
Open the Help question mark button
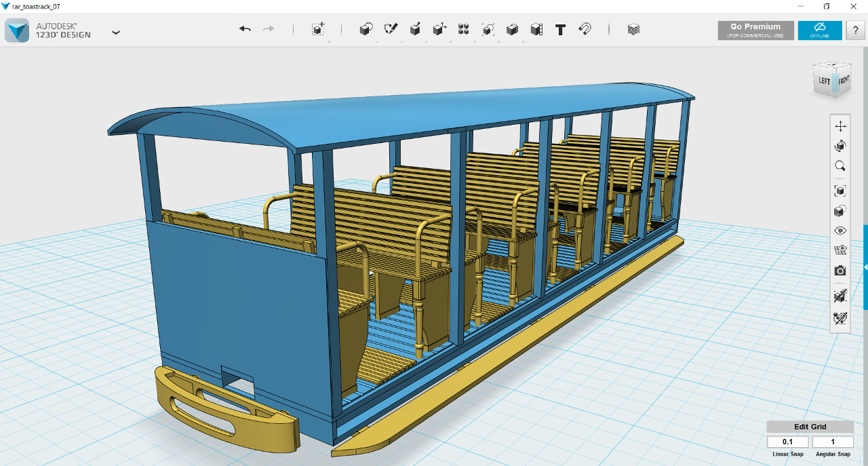(854, 31)
